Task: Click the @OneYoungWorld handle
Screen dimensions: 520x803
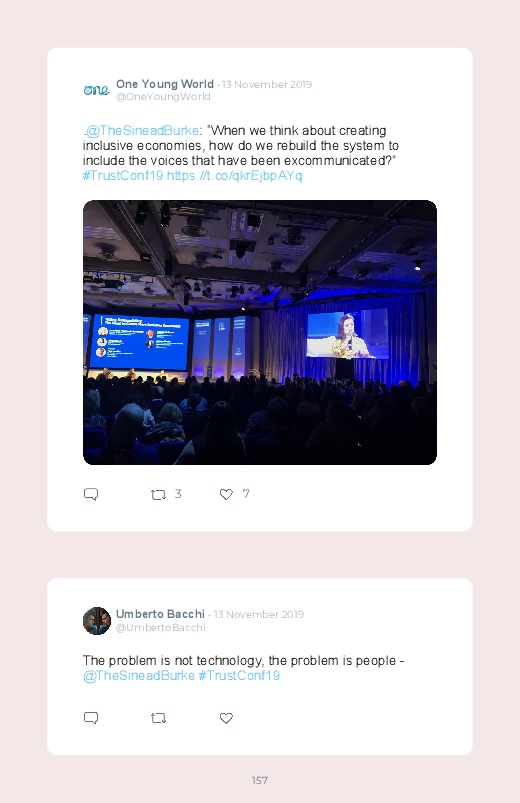Action: coord(163,97)
